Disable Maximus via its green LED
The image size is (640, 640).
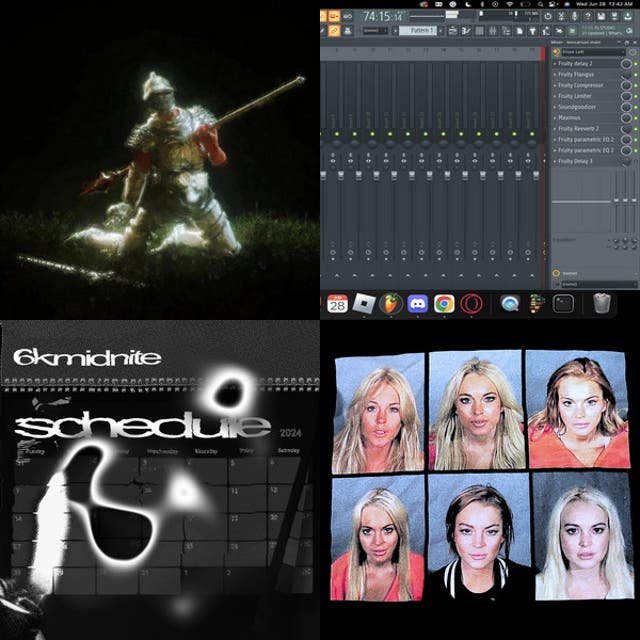click(636, 118)
